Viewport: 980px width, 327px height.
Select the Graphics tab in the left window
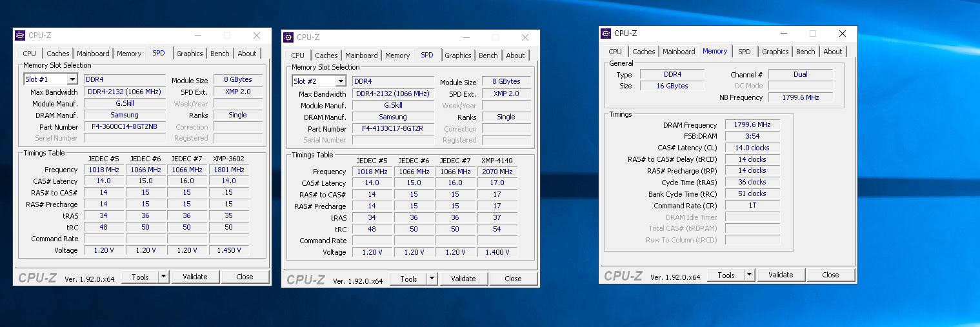190,54
